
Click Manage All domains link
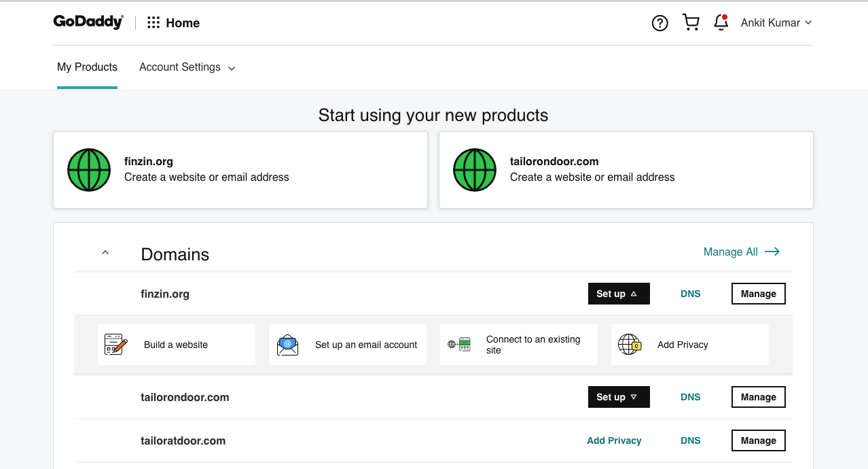click(x=741, y=252)
